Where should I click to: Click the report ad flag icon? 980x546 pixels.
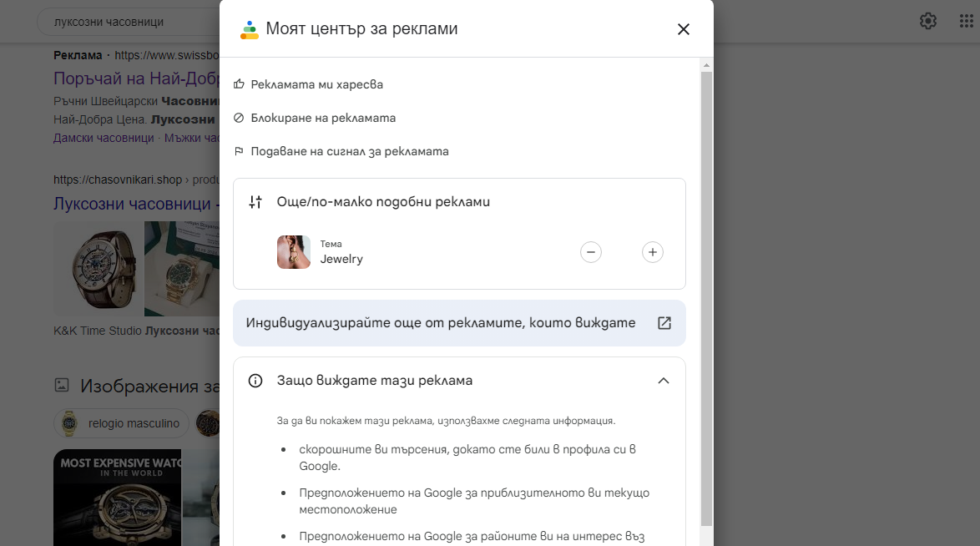(239, 152)
